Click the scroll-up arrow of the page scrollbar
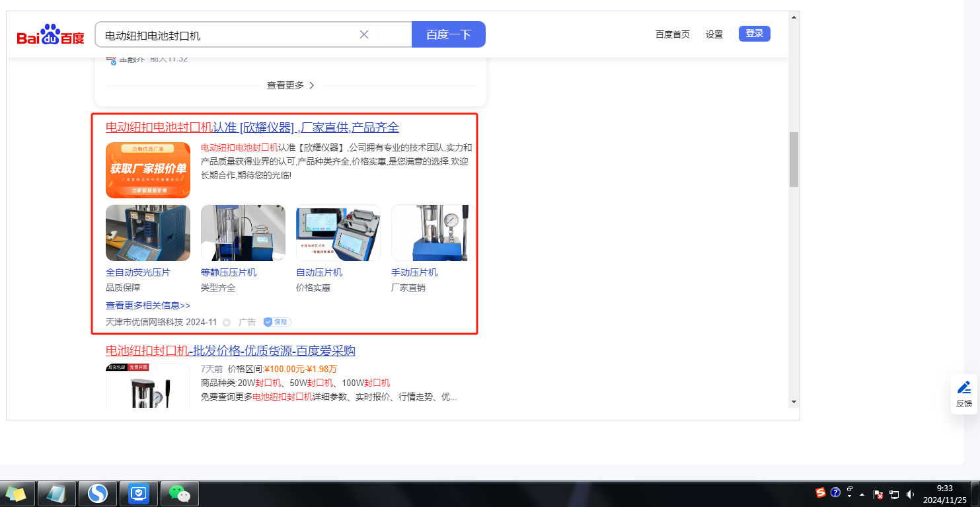This screenshot has height=507, width=980. 794,17
